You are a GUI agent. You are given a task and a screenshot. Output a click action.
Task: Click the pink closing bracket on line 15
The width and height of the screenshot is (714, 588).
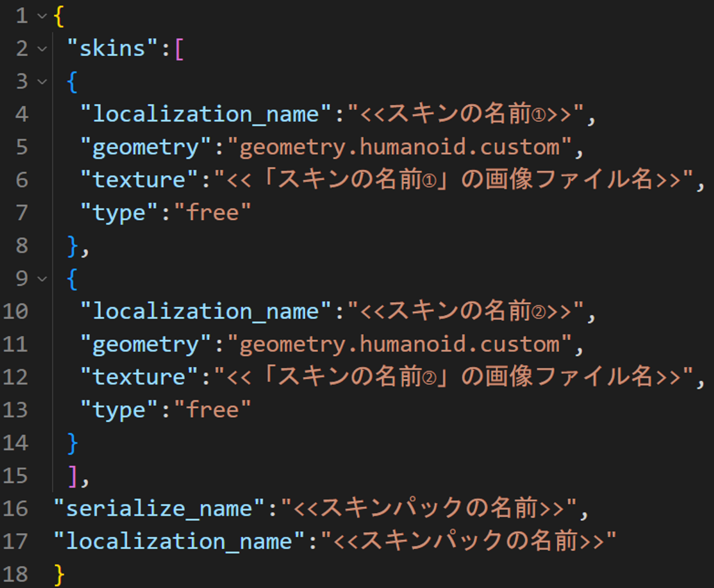tap(72, 476)
